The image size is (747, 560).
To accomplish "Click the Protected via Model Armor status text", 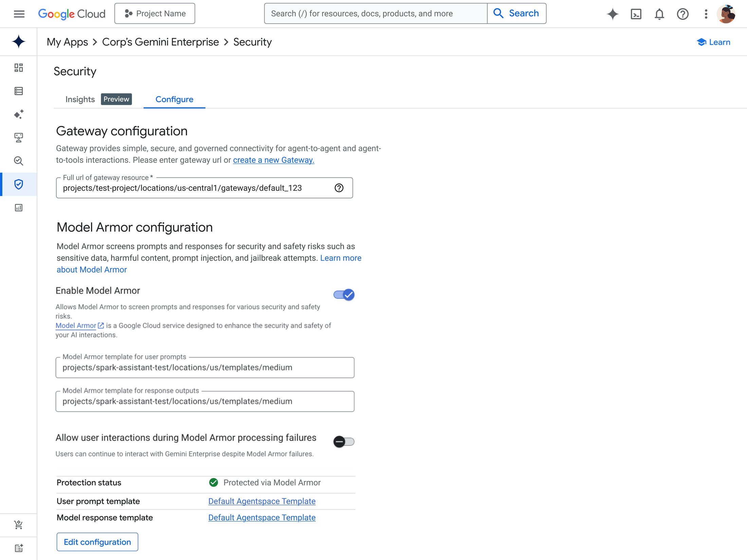I will pos(272,482).
